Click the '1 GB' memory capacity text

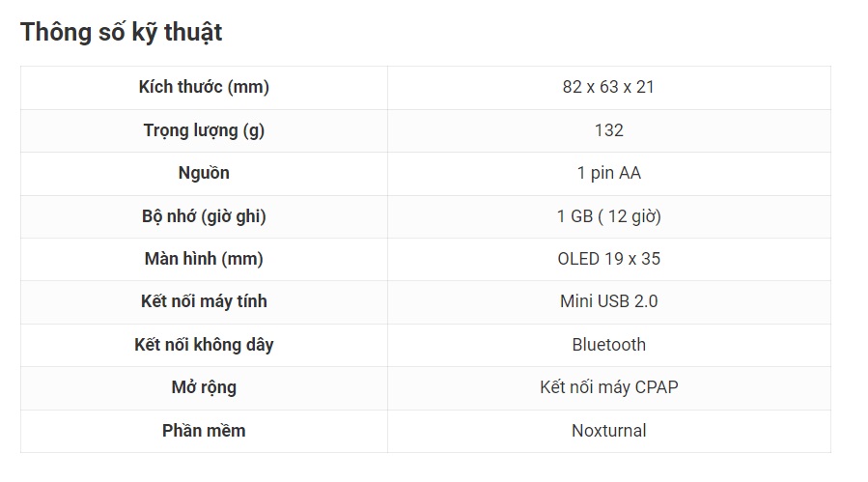(574, 216)
